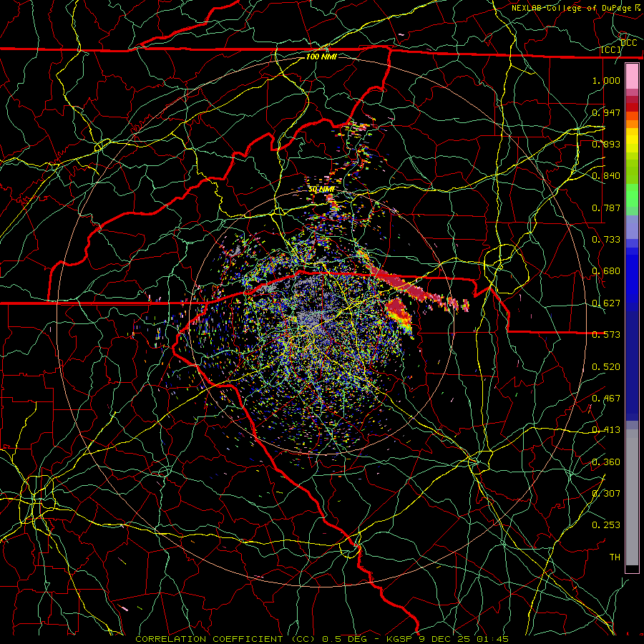Select the 0.573 scale value

tap(606, 334)
